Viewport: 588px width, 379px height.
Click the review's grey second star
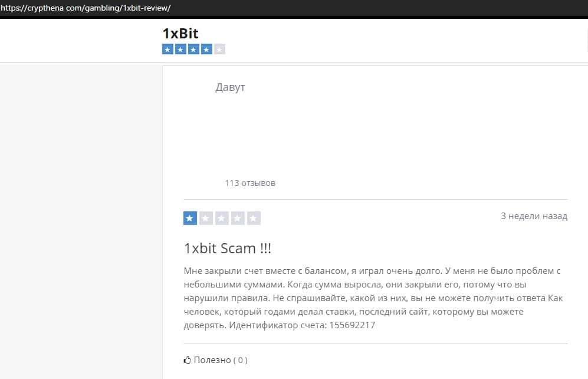tap(206, 218)
